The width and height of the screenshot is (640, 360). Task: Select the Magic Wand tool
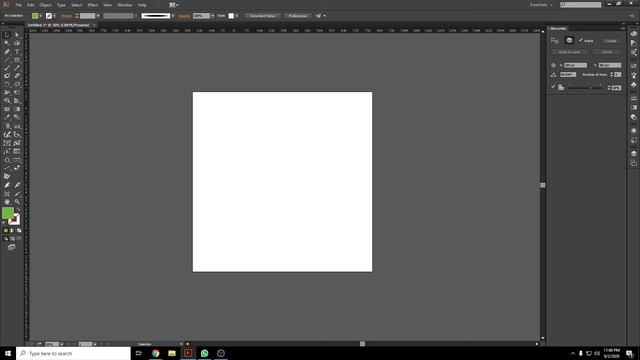click(7, 43)
